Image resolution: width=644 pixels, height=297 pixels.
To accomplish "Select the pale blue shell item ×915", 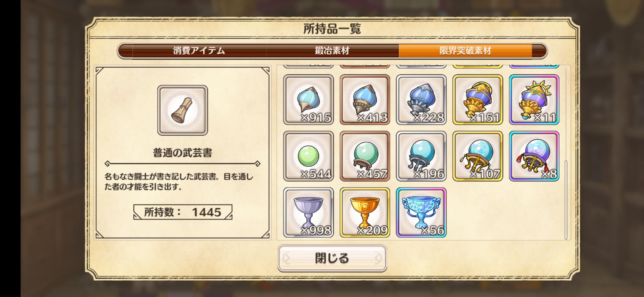I will (308, 100).
